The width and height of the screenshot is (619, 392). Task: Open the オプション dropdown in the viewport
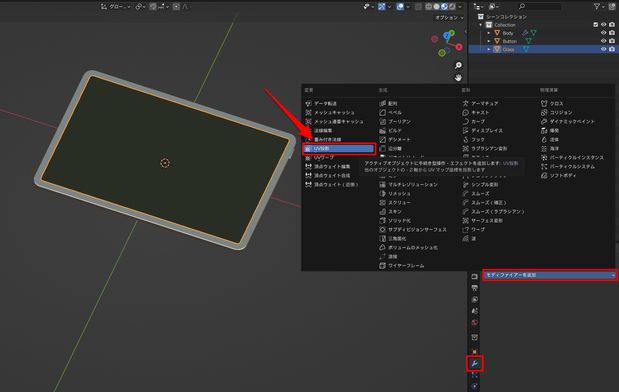(x=449, y=18)
